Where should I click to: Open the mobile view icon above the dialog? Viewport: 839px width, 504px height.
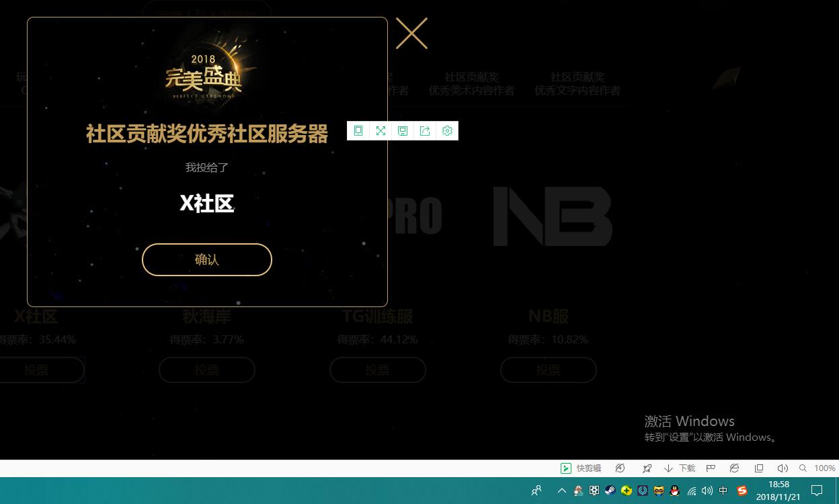pyautogui.click(x=358, y=130)
